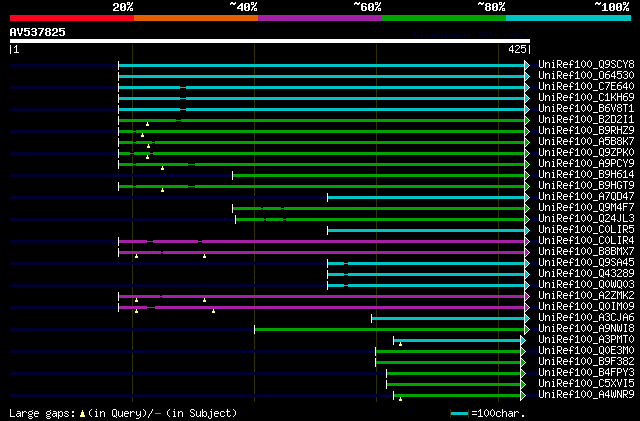Screen dimensions: 640x421
Task: Select the UniRef100_A4WNR9 label
Action: click(x=586, y=395)
